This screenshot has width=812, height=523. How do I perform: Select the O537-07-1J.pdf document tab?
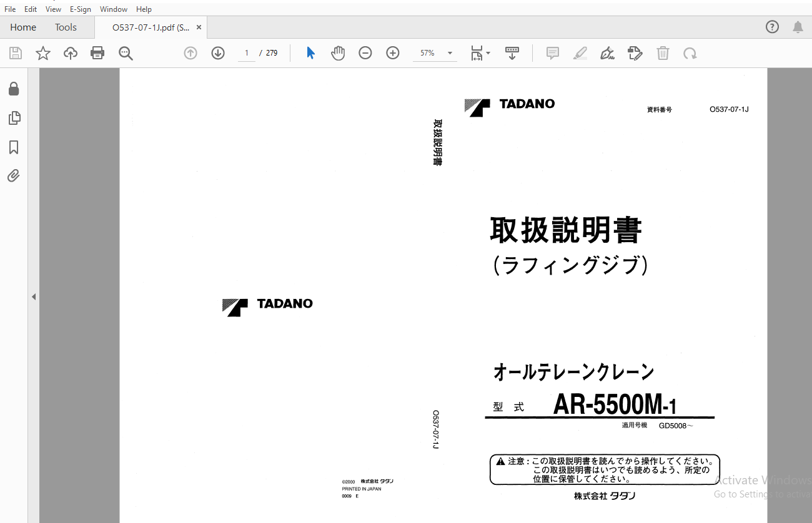[x=151, y=27]
